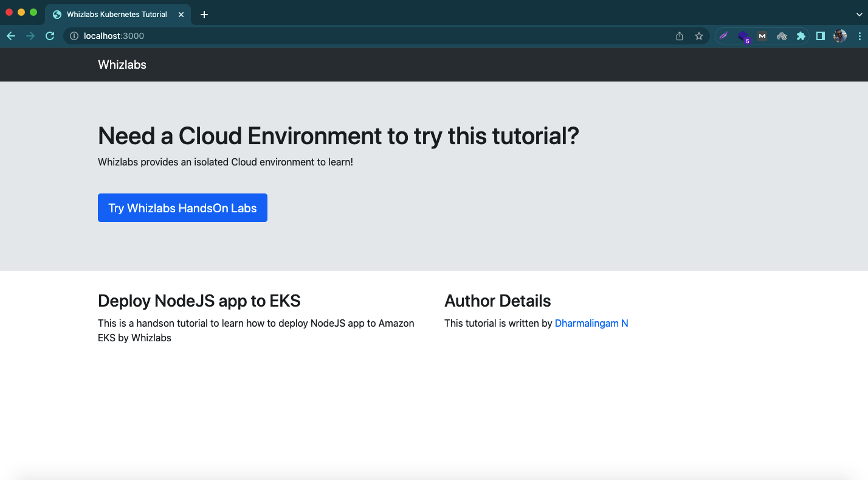
Task: Toggle the browser side panel
Action: (x=821, y=36)
